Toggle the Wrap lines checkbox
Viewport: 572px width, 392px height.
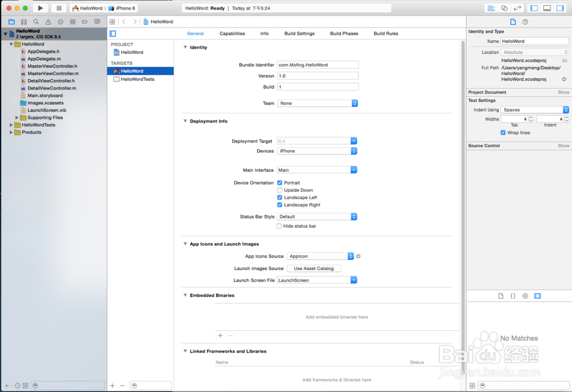tap(503, 133)
